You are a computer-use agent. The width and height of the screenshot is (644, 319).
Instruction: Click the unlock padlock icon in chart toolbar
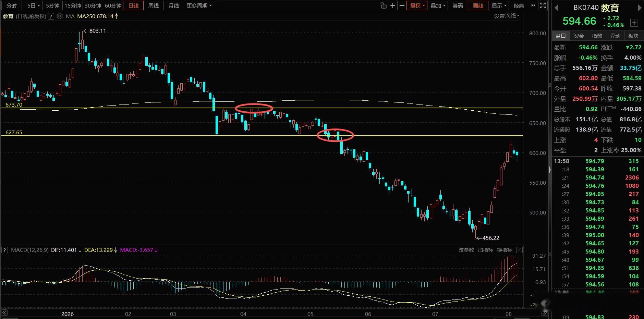383,5
